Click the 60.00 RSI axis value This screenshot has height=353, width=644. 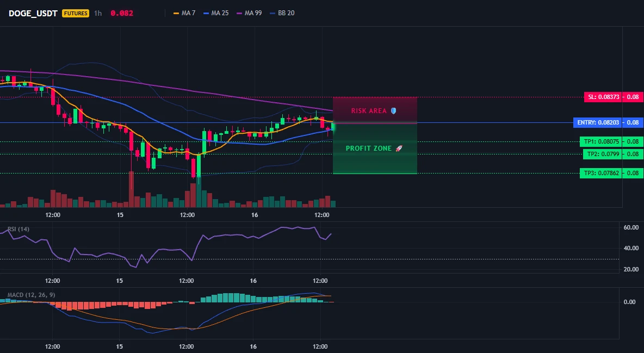631,227
